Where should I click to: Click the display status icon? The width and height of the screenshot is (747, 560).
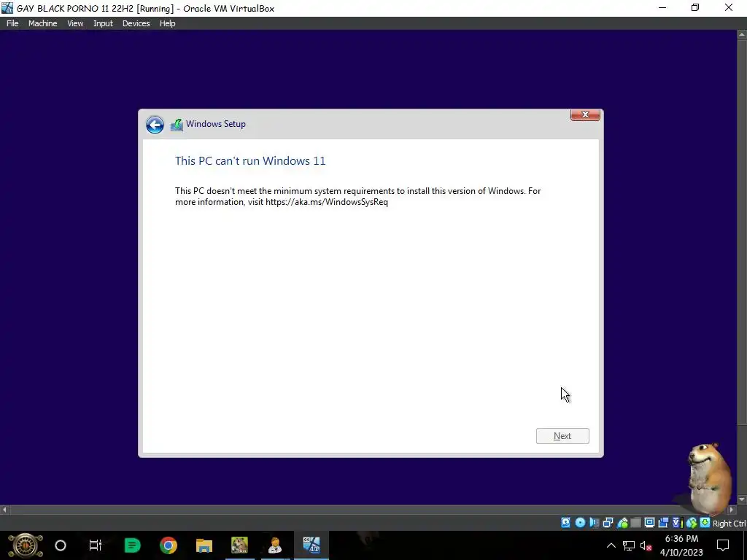(649, 522)
